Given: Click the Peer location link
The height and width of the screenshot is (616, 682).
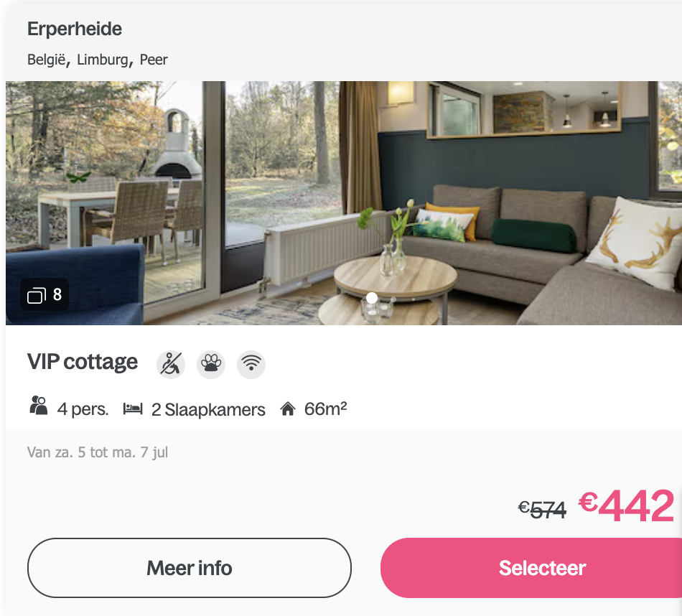Looking at the screenshot, I should (x=154, y=60).
